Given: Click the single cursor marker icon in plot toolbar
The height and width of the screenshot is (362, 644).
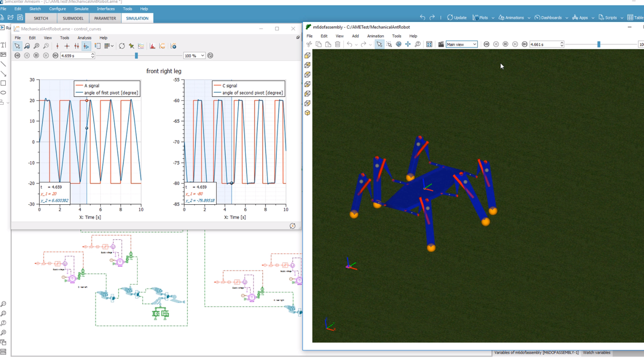Looking at the screenshot, I should pyautogui.click(x=58, y=46).
